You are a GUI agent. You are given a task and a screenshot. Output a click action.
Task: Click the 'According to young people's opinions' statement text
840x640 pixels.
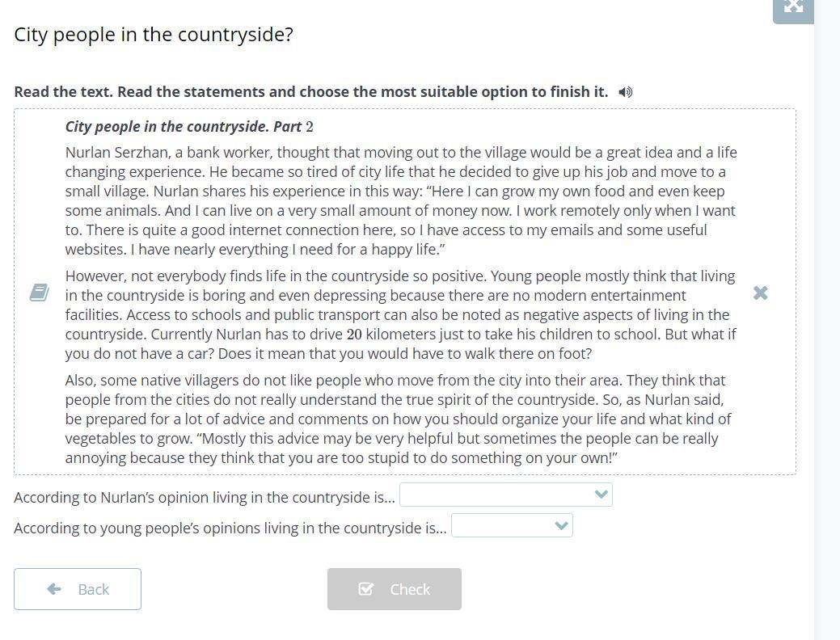(x=230, y=528)
